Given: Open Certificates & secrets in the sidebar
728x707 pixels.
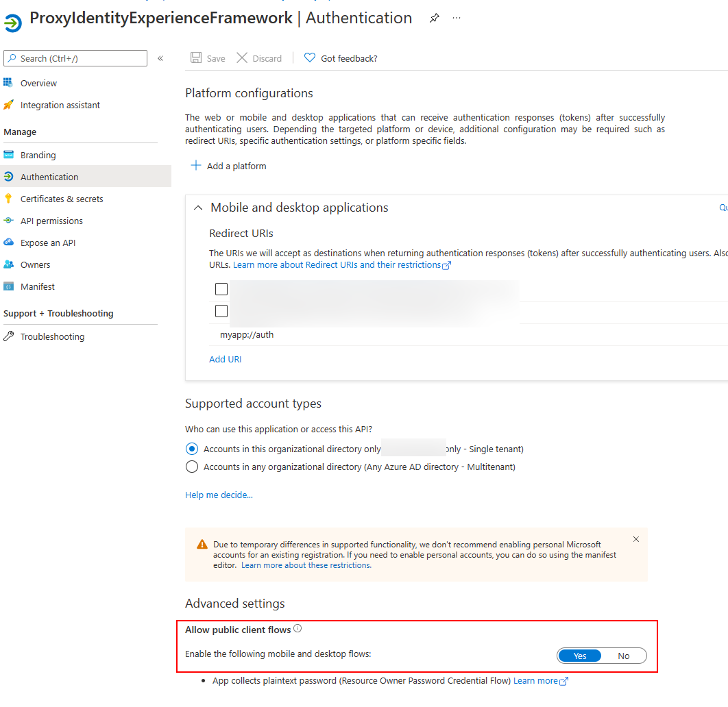Looking at the screenshot, I should 62,199.
